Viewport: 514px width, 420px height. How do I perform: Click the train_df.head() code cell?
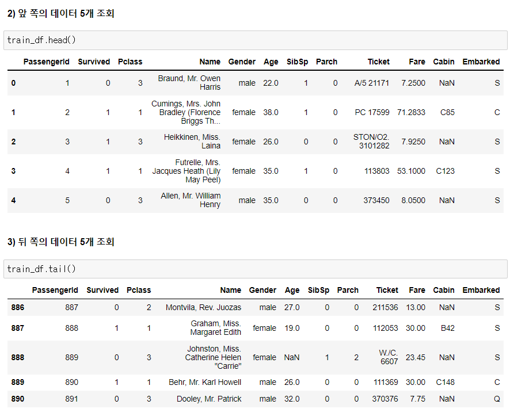tap(256, 40)
